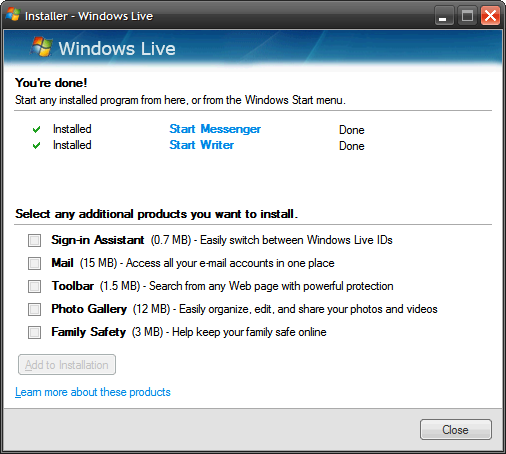
Task: Minimize the installer window
Action: click(444, 16)
